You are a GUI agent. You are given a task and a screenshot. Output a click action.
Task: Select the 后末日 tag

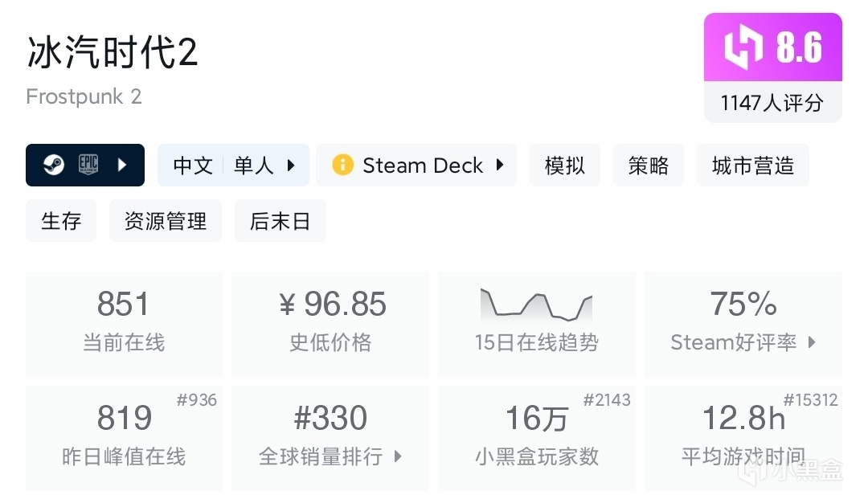click(x=280, y=221)
